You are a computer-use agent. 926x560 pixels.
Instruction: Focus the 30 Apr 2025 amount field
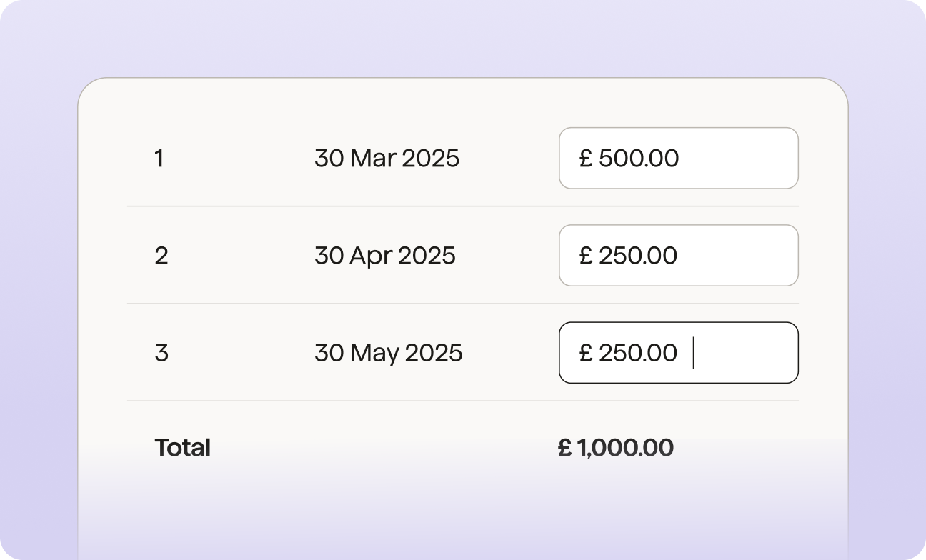(678, 256)
